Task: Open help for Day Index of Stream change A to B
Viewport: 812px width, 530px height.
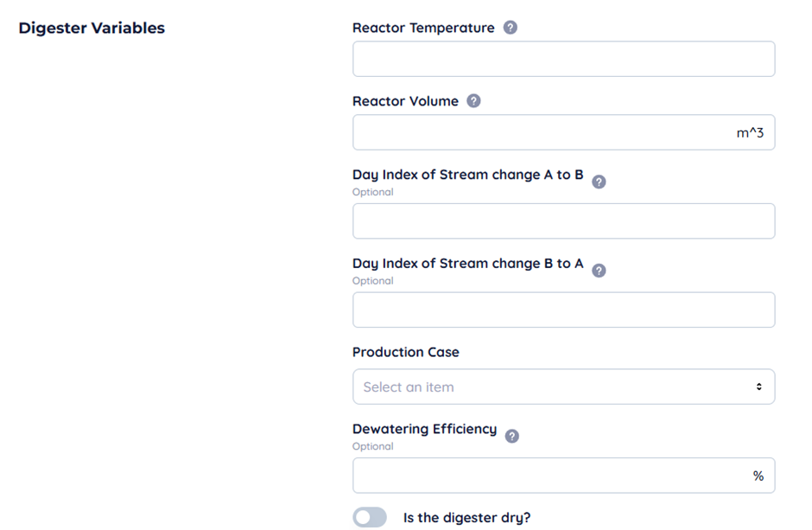Action: pyautogui.click(x=599, y=182)
